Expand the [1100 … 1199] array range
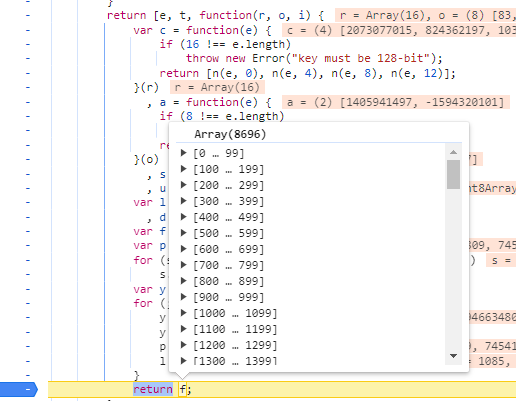The width and height of the screenshot is (516, 401). tap(183, 329)
